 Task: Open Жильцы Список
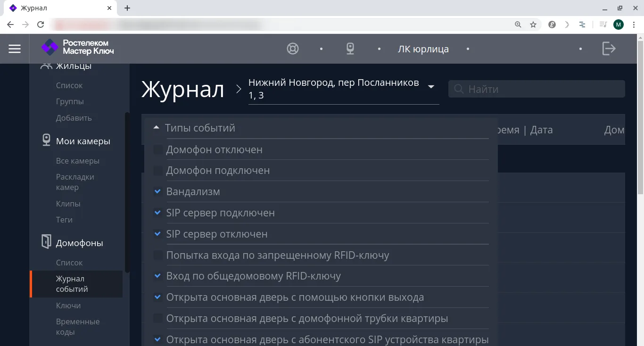69,85
